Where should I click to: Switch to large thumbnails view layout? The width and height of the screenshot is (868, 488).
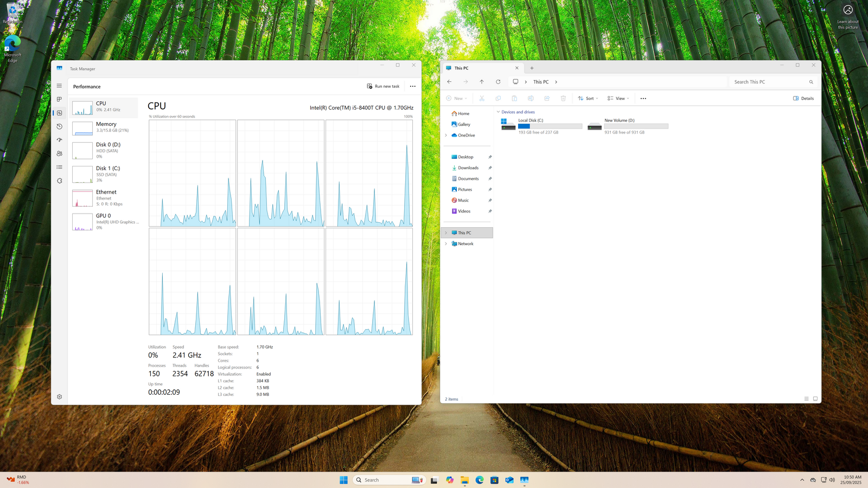[815, 399]
